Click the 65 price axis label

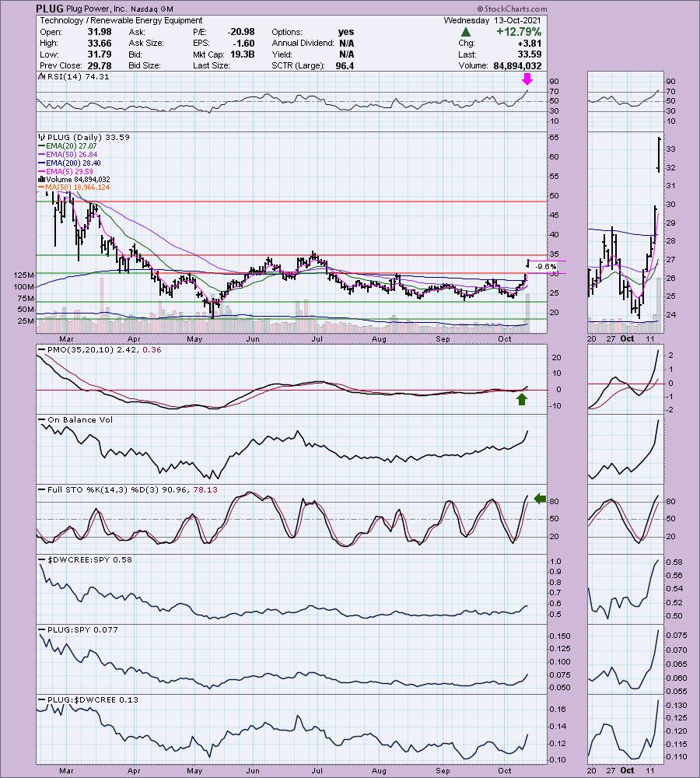pyautogui.click(x=554, y=138)
